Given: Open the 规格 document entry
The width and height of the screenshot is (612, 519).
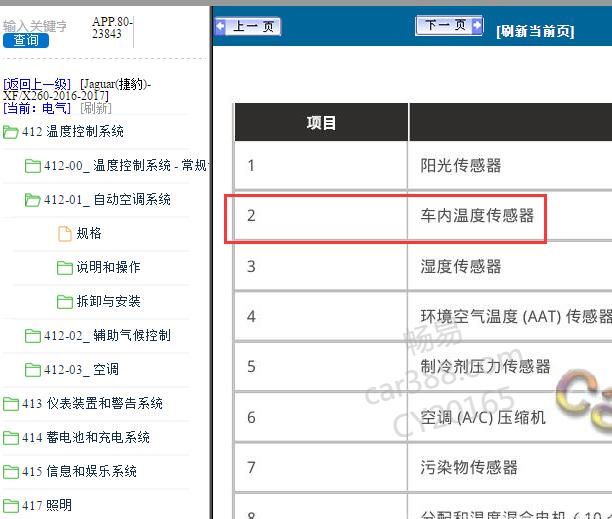Looking at the screenshot, I should [89, 233].
